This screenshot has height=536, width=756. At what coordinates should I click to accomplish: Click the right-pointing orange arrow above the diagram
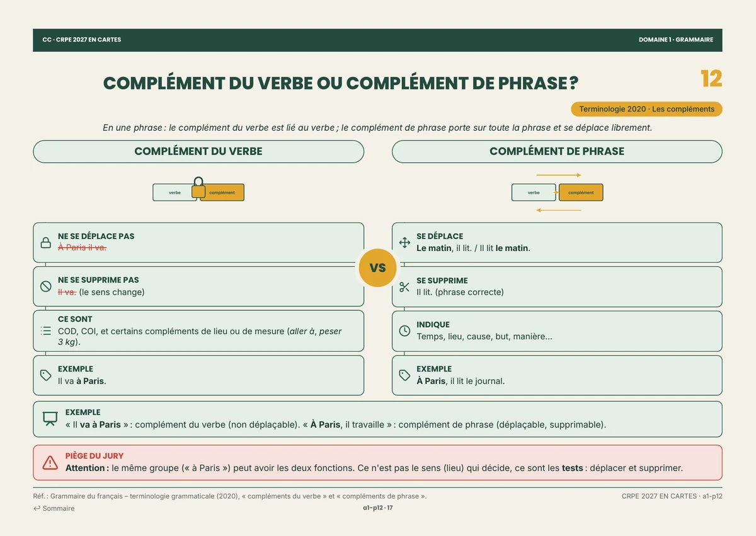coord(559,175)
